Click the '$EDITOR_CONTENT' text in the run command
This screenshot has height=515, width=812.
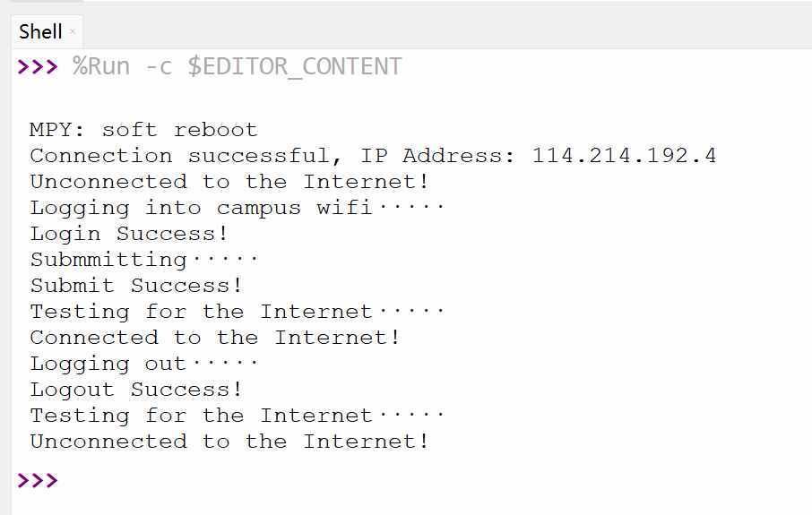[x=294, y=67]
